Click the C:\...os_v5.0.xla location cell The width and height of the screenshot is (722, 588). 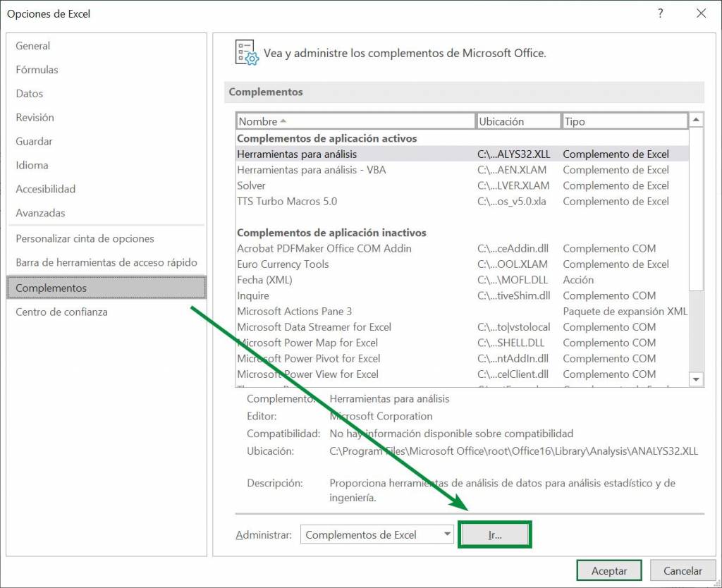coord(512,201)
